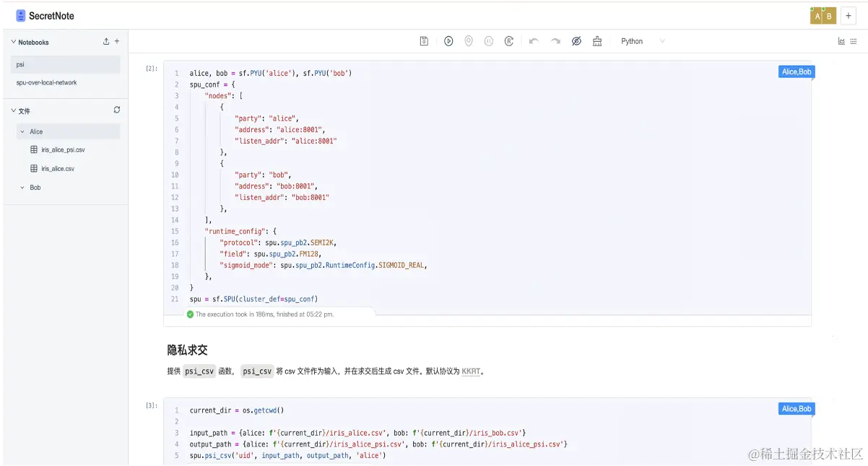This screenshot has height=466, width=868.
Task: Follow the KKRT protocol link
Action: click(x=471, y=372)
